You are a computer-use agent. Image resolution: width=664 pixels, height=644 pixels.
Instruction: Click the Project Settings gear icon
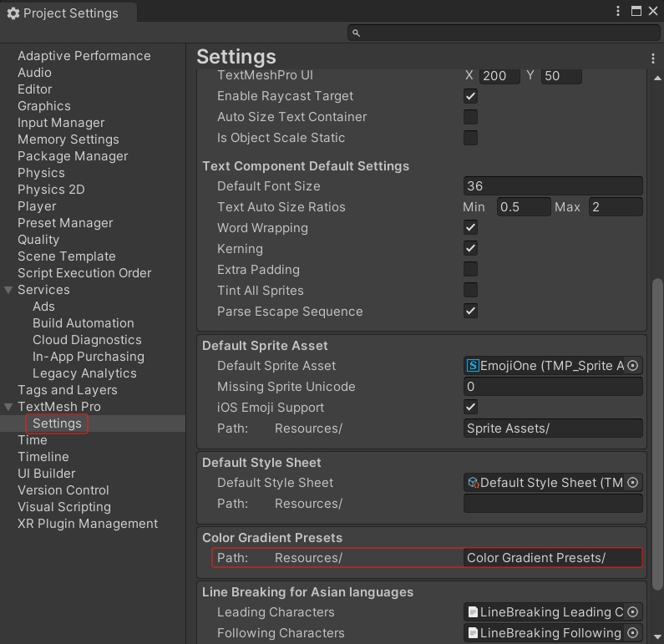13,13
